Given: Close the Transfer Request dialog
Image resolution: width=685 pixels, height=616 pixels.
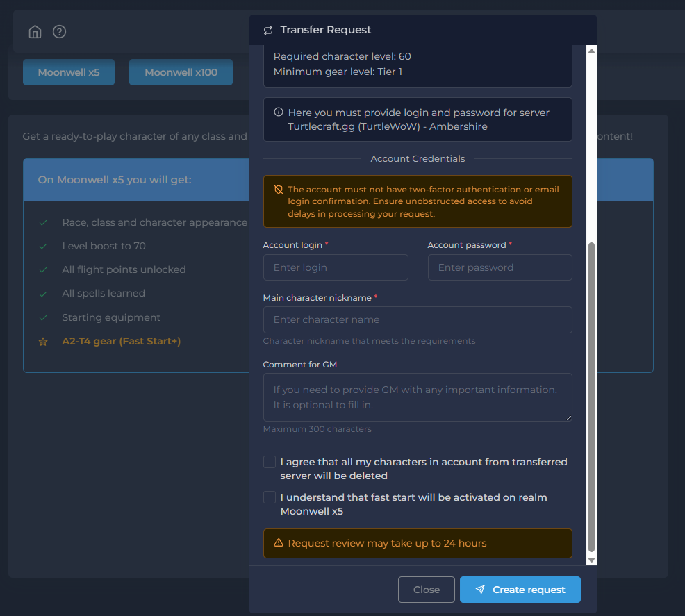Looking at the screenshot, I should pos(426,590).
